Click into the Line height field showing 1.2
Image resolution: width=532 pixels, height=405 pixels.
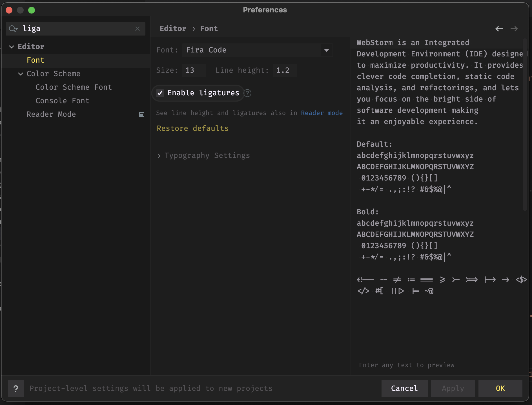[x=285, y=71]
